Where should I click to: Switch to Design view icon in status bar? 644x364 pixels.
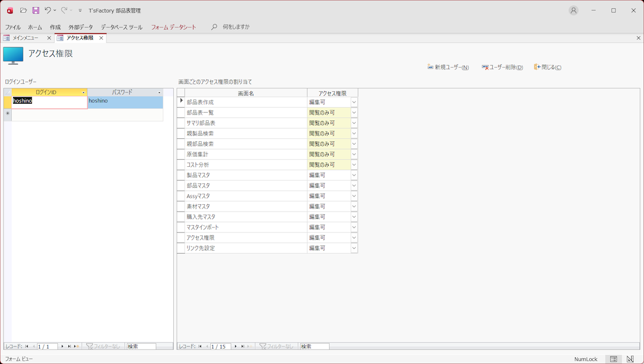[630, 359]
